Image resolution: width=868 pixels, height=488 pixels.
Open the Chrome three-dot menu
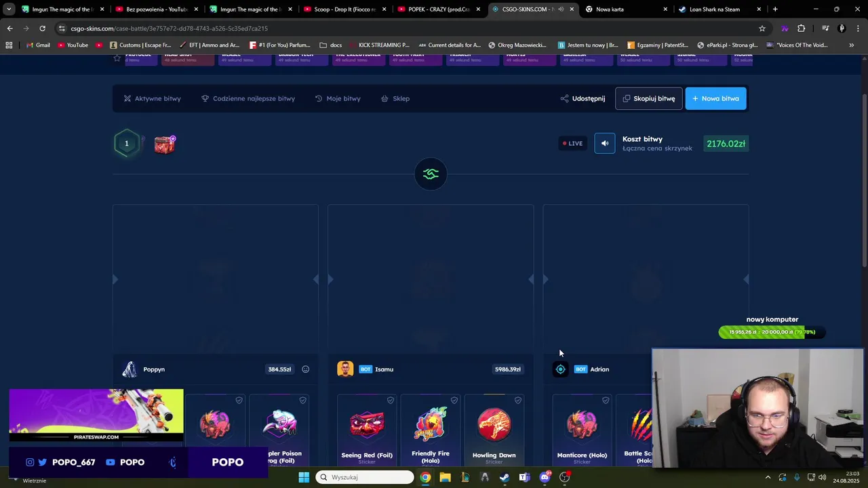858,28
